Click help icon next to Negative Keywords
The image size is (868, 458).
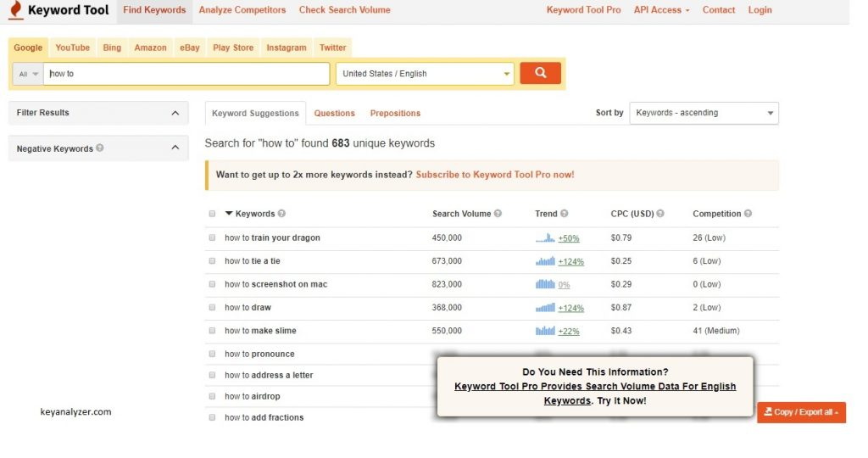pyautogui.click(x=100, y=148)
